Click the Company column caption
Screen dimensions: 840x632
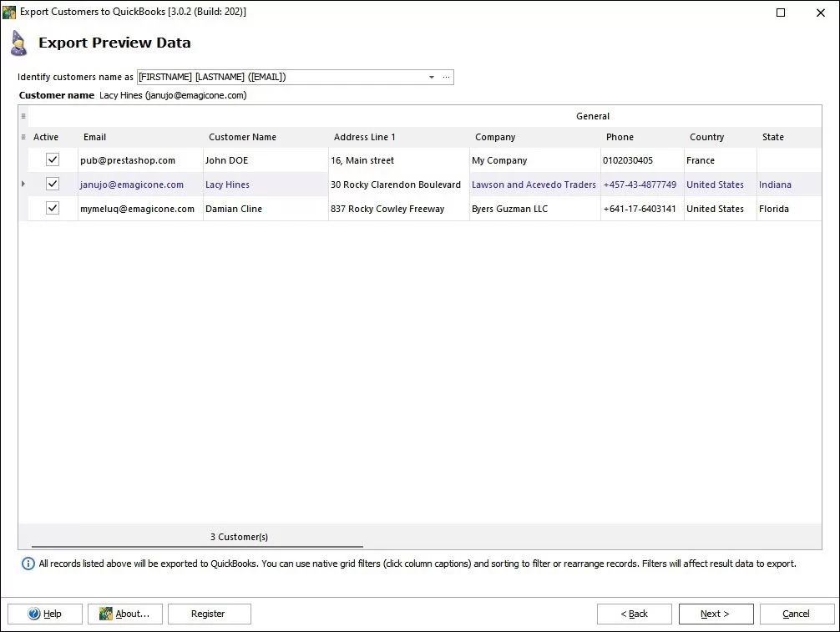(x=494, y=137)
